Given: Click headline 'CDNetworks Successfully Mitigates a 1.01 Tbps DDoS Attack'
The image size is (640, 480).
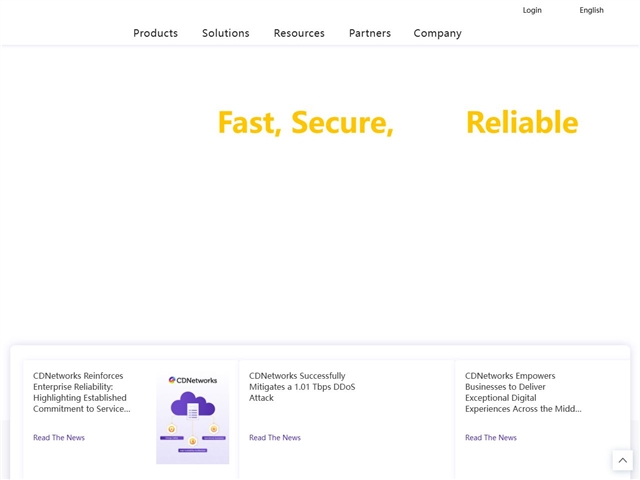Looking at the screenshot, I should (x=302, y=387).
